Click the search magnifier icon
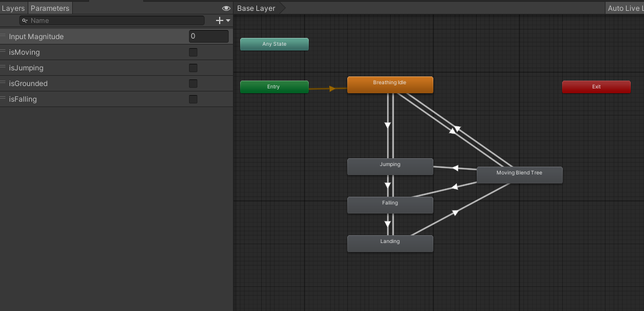Screen dimensions: 644x311 (x=25, y=20)
